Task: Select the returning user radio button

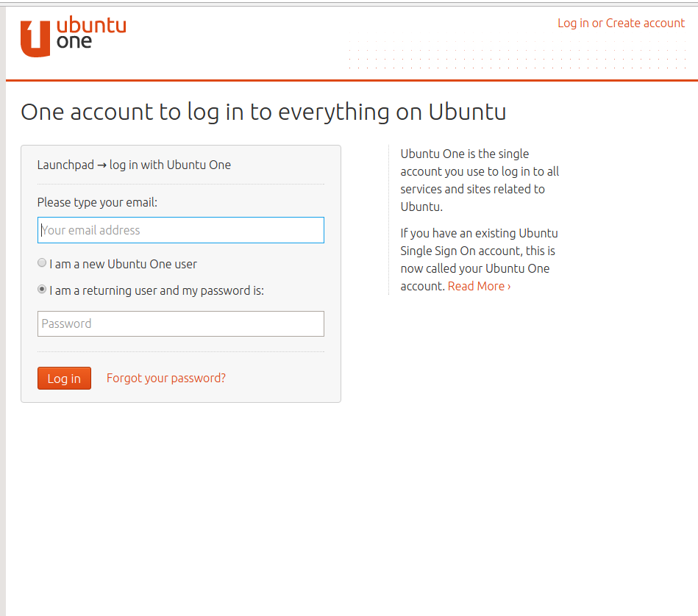Action: tap(42, 290)
